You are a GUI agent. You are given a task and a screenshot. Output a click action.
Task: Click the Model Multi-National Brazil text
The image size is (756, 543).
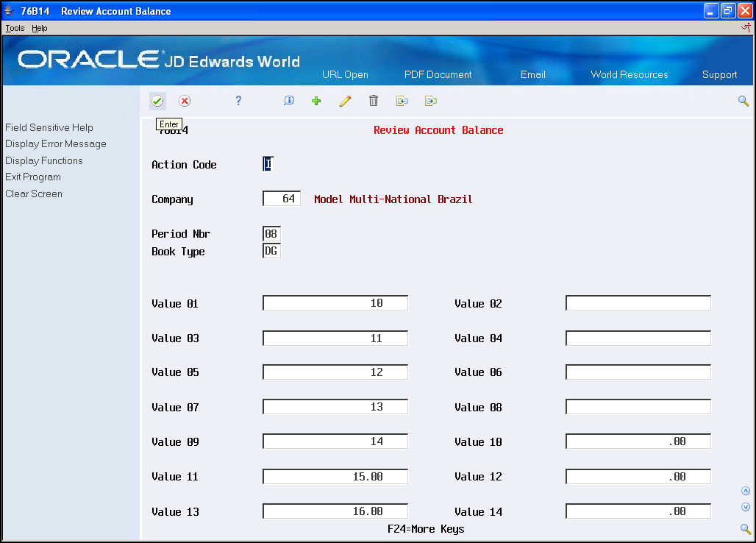(x=393, y=199)
